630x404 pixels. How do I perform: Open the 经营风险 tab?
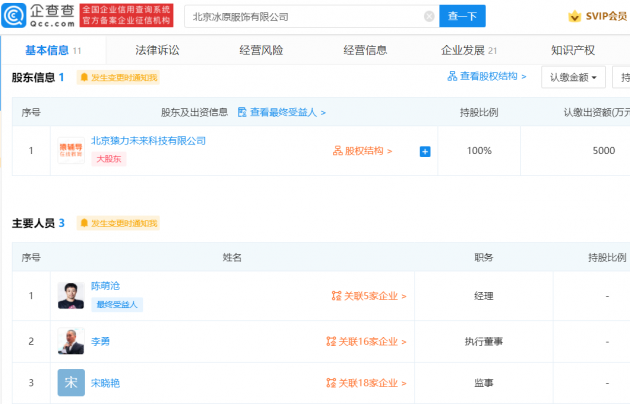tap(261, 50)
